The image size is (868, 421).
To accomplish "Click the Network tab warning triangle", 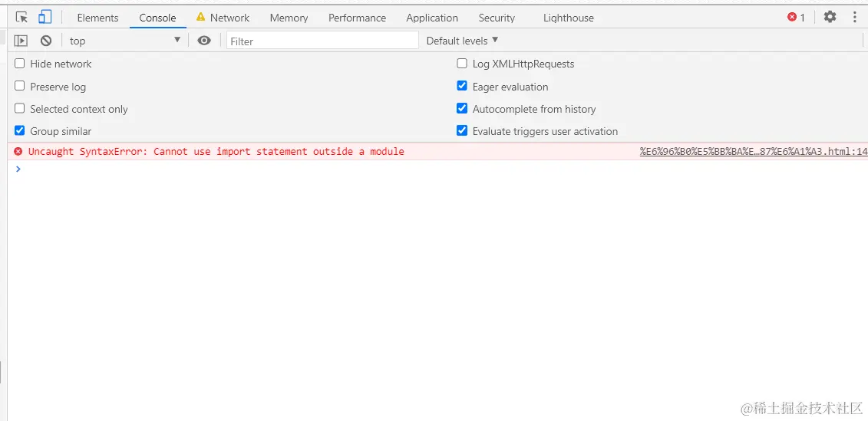I will 200,17.
